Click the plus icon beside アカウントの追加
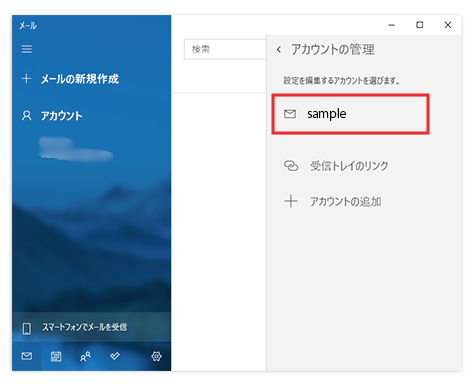This screenshot has height=386, width=472. pyautogui.click(x=291, y=201)
